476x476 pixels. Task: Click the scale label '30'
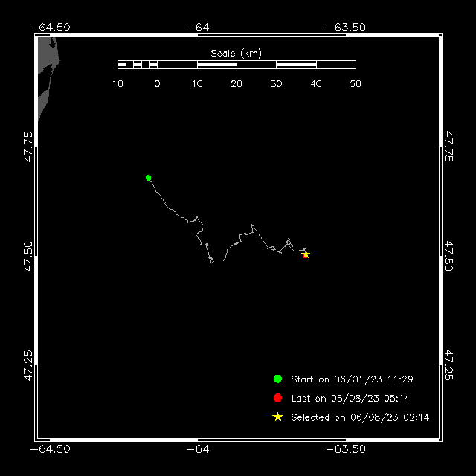pyautogui.click(x=276, y=84)
